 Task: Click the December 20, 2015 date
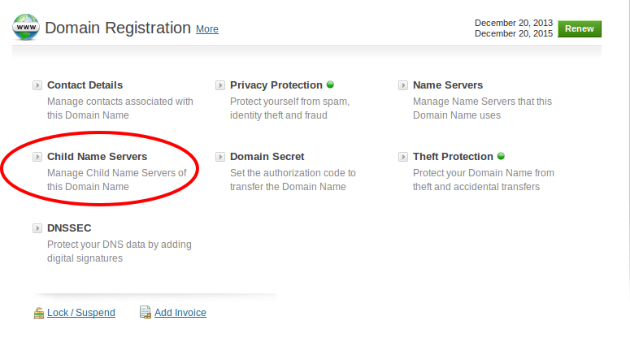pyautogui.click(x=514, y=34)
